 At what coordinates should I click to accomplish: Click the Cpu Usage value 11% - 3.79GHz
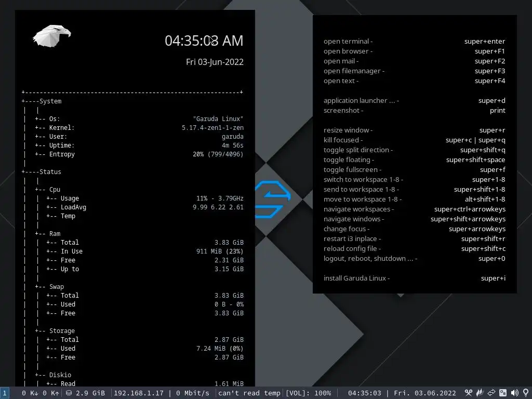point(220,198)
